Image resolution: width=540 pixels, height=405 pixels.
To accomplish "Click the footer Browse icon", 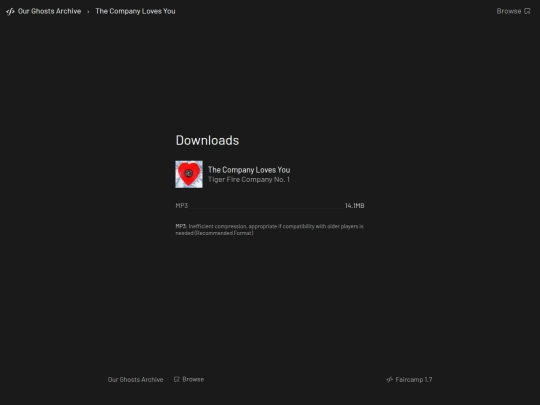I will coord(177,379).
